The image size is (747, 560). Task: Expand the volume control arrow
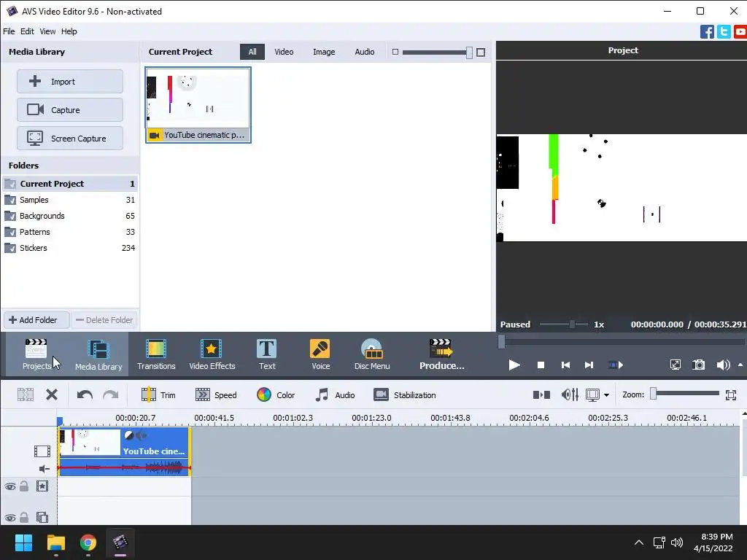pyautogui.click(x=740, y=365)
